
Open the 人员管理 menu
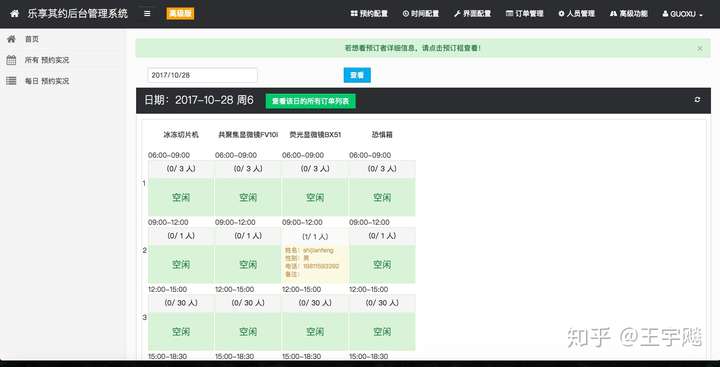tap(577, 14)
